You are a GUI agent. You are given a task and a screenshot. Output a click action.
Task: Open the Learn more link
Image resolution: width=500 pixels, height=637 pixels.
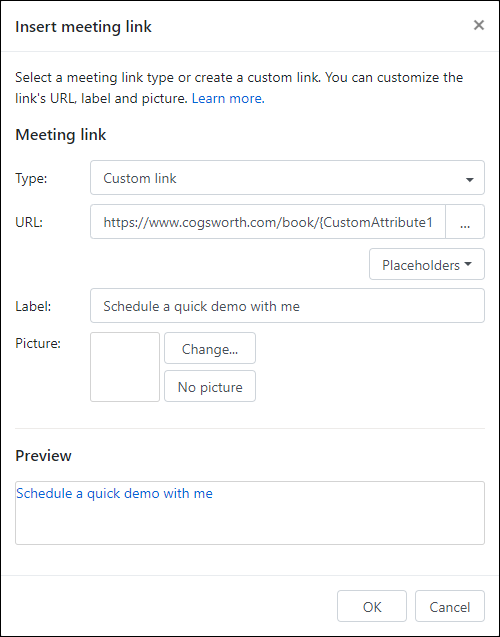[x=228, y=98]
